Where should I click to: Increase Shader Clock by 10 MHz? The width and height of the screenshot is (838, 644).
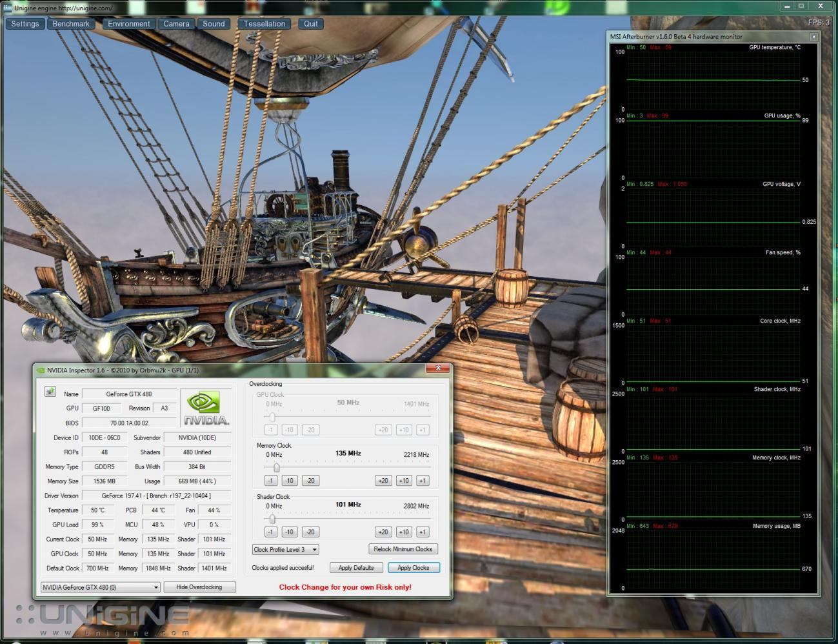pos(404,532)
